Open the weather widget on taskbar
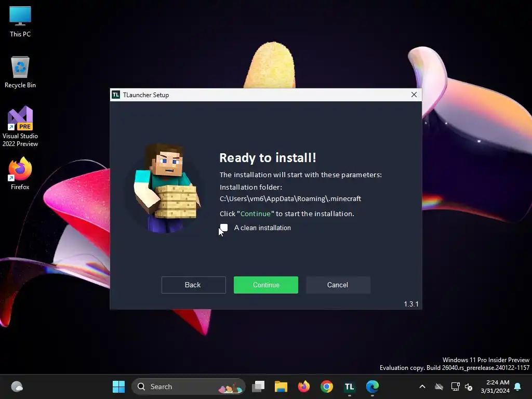This screenshot has height=399, width=532. click(x=17, y=387)
